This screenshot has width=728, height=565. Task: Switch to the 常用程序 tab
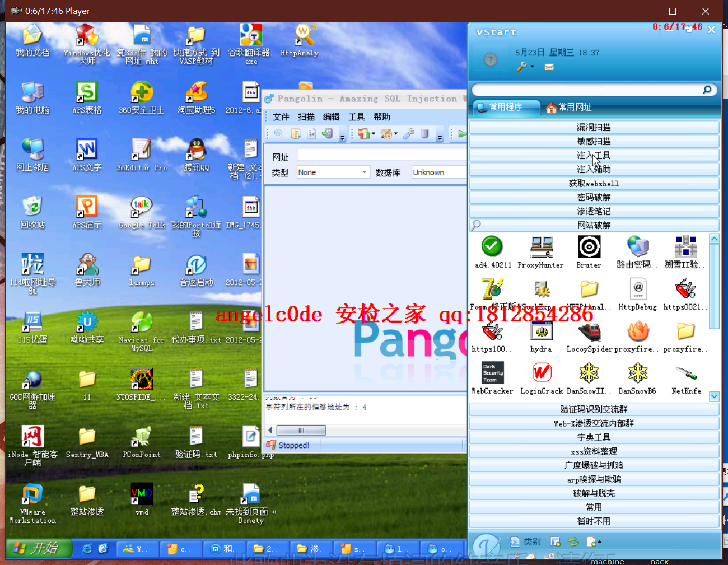[x=506, y=107]
